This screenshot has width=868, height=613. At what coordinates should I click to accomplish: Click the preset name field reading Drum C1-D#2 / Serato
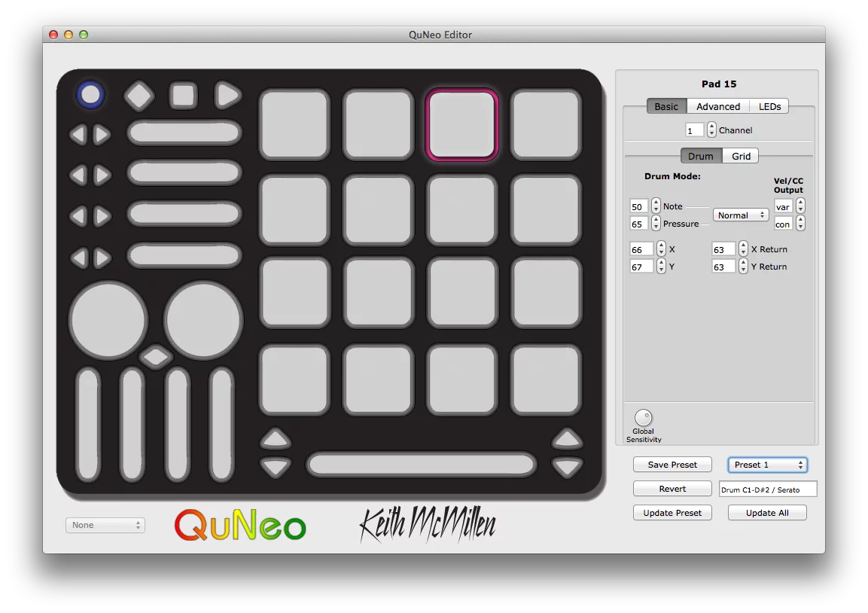coord(767,489)
